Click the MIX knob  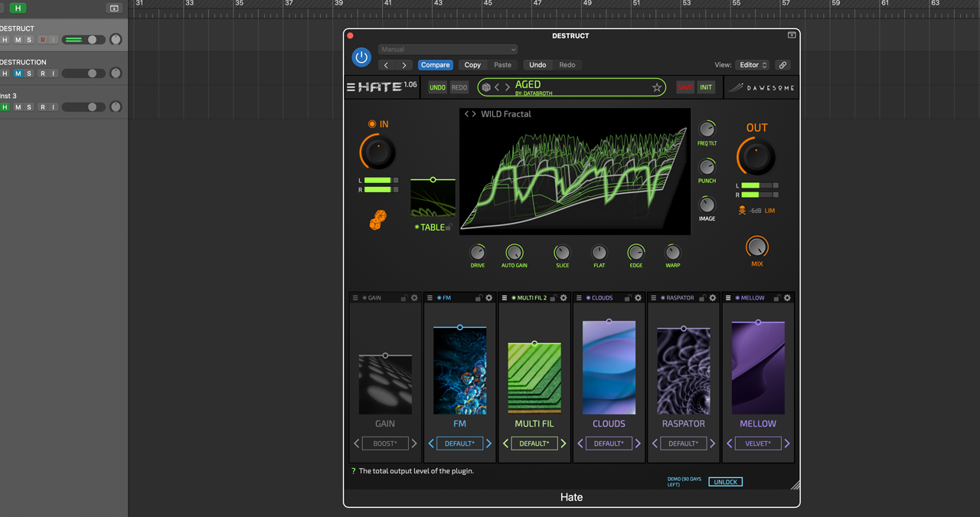point(756,247)
